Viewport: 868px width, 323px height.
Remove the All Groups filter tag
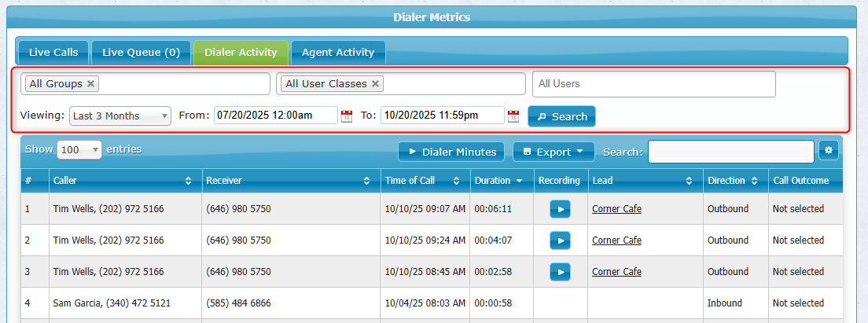click(x=91, y=84)
